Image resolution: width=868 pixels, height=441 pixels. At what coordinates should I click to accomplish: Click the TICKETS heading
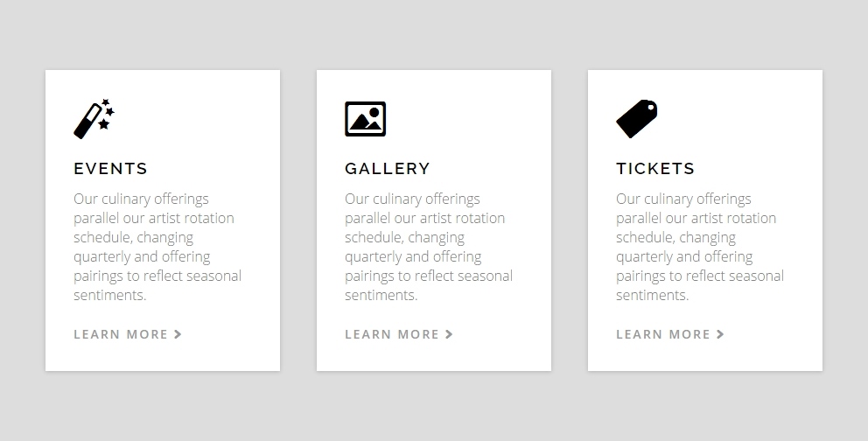pos(655,168)
